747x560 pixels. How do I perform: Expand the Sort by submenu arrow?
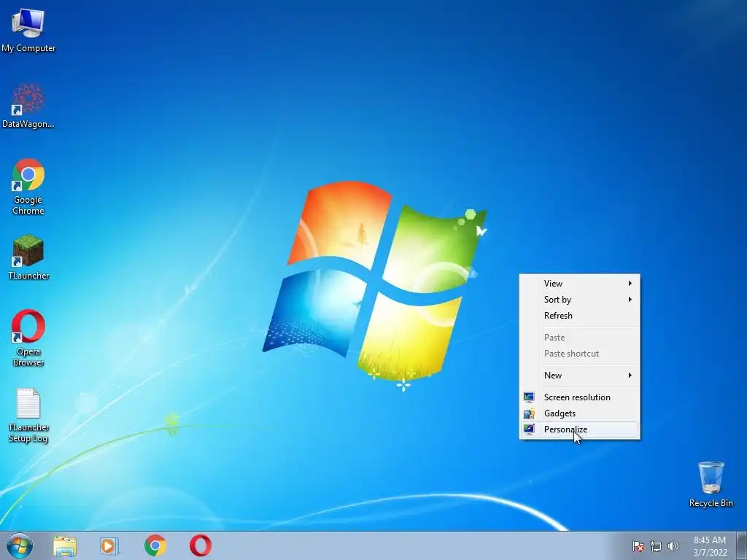630,300
